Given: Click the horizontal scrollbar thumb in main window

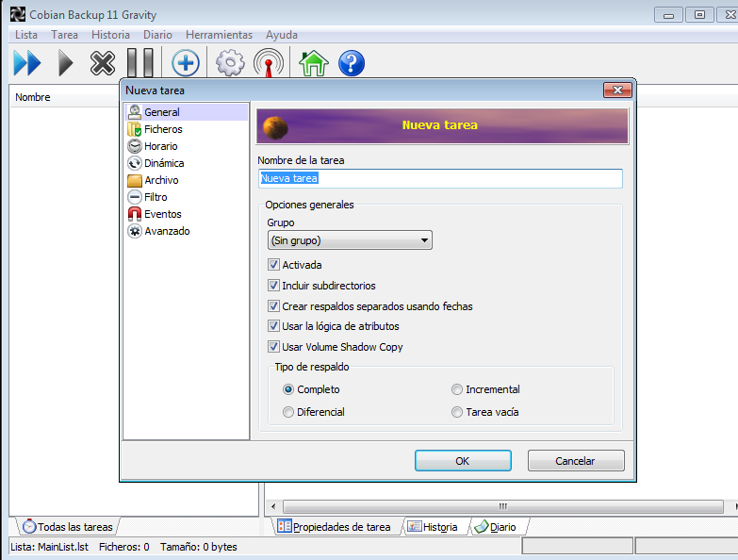Looking at the screenshot, I should (x=502, y=506).
